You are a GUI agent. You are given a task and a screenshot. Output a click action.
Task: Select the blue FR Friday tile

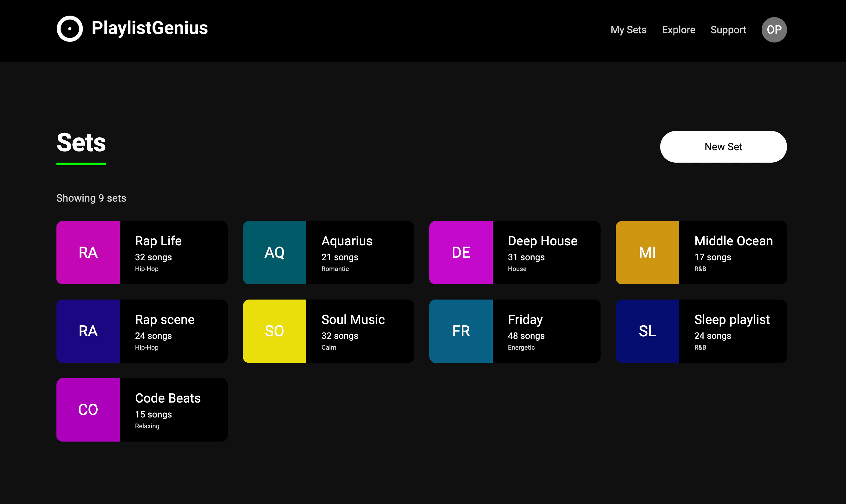pos(461,331)
